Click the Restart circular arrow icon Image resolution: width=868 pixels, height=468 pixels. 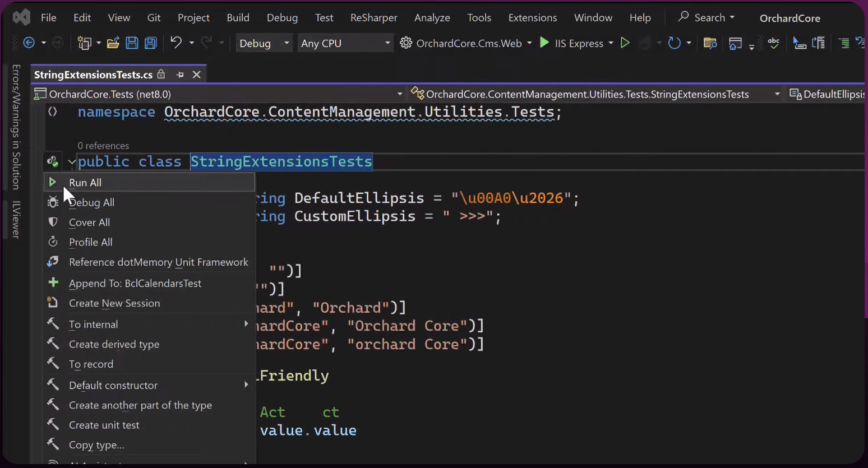click(x=674, y=43)
